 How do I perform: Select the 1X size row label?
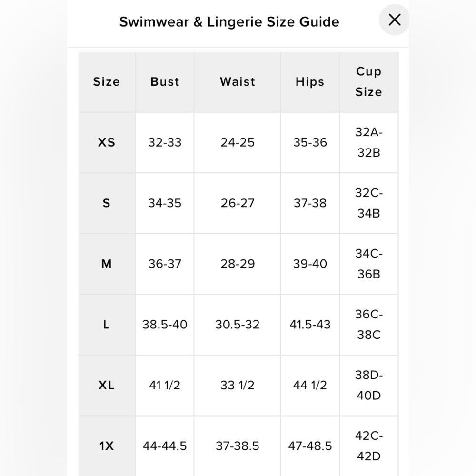[107, 446]
